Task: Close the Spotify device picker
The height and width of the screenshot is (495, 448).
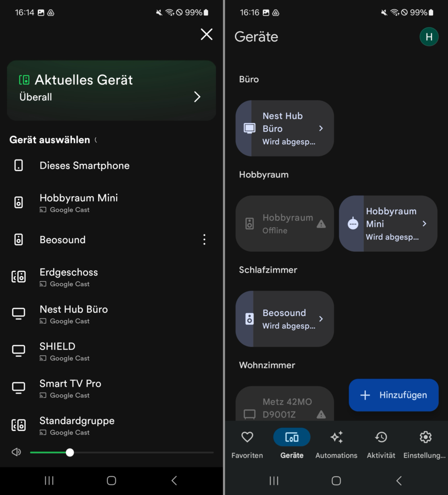Action: (x=207, y=34)
